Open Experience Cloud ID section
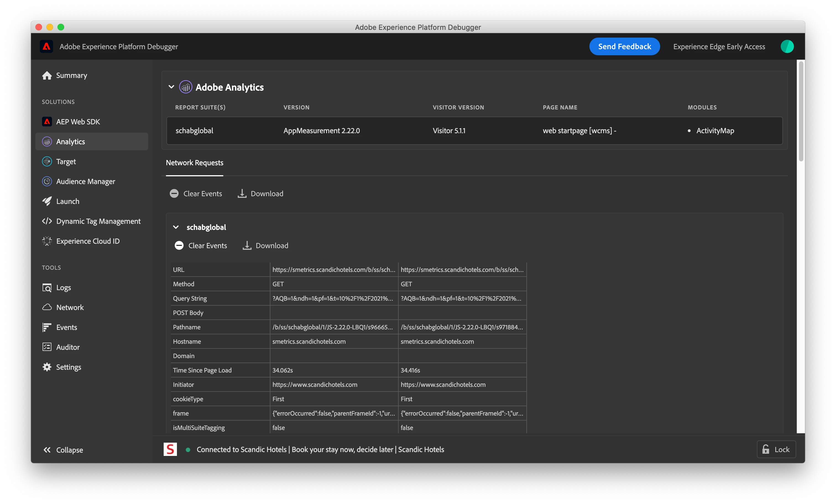836x504 pixels. (88, 241)
